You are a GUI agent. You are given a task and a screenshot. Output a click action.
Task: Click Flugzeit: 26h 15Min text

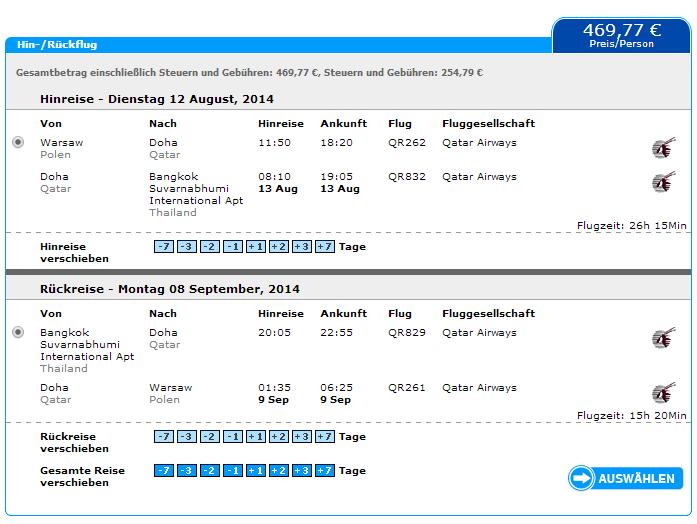pos(632,226)
